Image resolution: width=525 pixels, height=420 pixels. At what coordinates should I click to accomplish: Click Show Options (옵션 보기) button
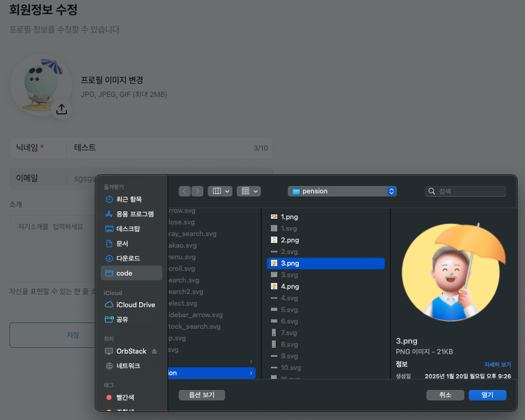[x=201, y=395]
